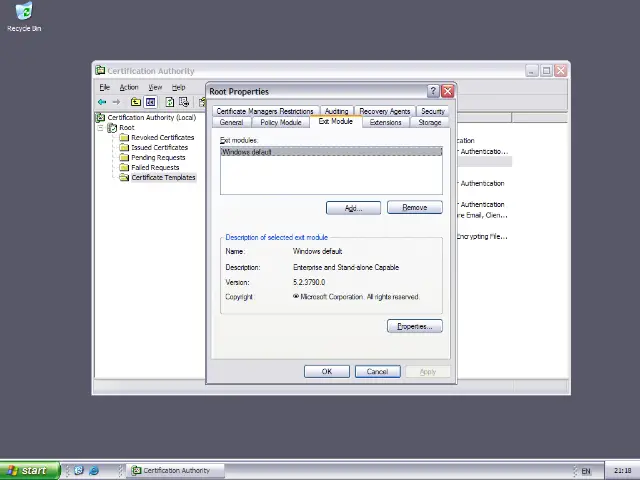The width and height of the screenshot is (640, 480).
Task: Switch to the Extensions tab
Action: [x=385, y=122]
